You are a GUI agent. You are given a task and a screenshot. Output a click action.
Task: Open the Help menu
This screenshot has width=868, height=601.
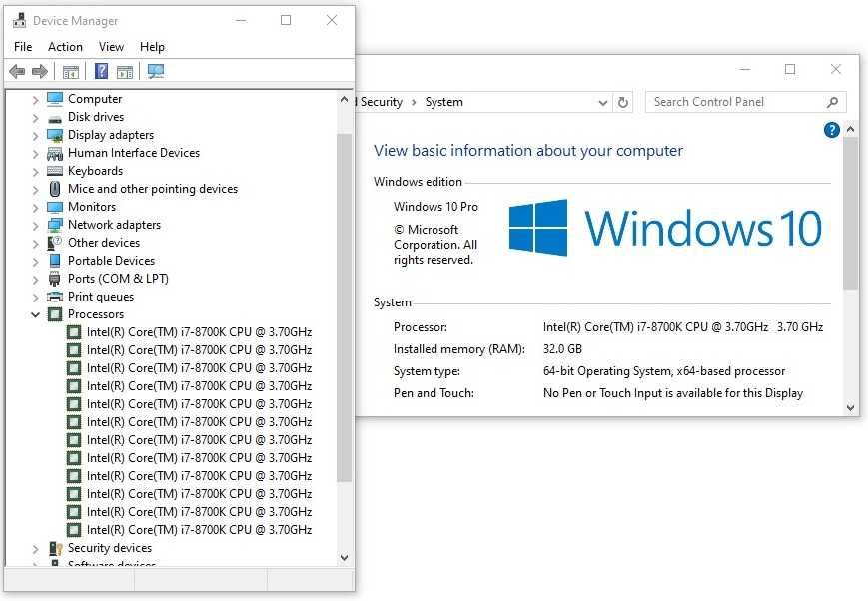coord(152,47)
